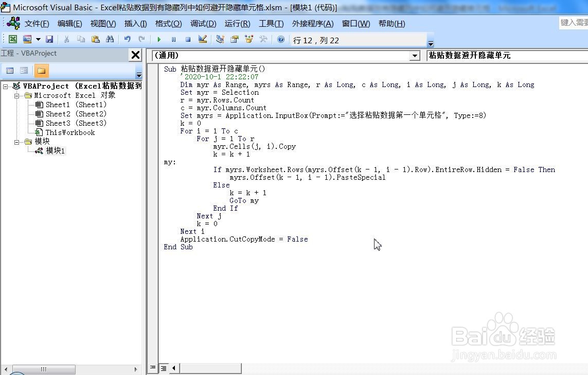Click project panel scroll left arrow
The image size is (588, 375).
pyautogui.click(x=6, y=369)
